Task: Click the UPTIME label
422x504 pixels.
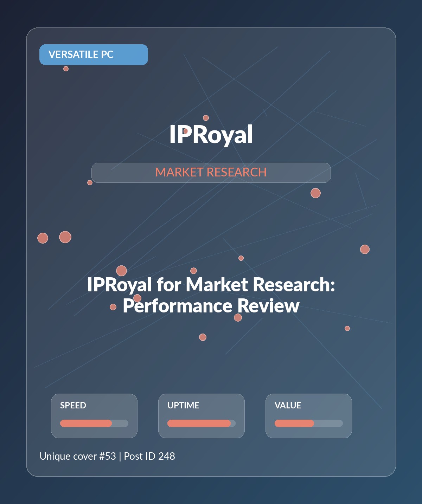Action: pyautogui.click(x=183, y=405)
